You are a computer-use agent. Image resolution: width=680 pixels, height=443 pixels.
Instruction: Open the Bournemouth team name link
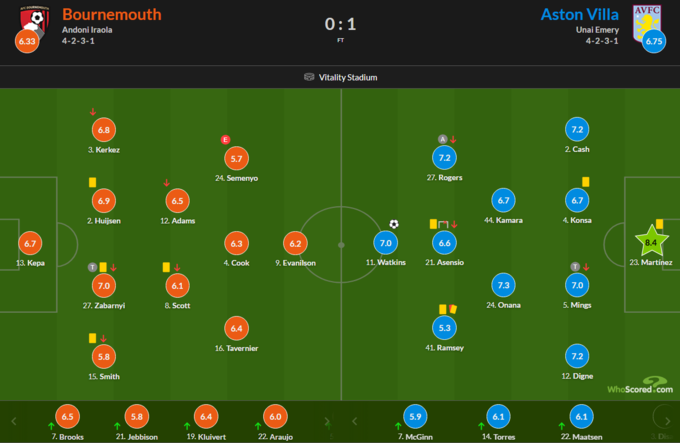coord(111,14)
